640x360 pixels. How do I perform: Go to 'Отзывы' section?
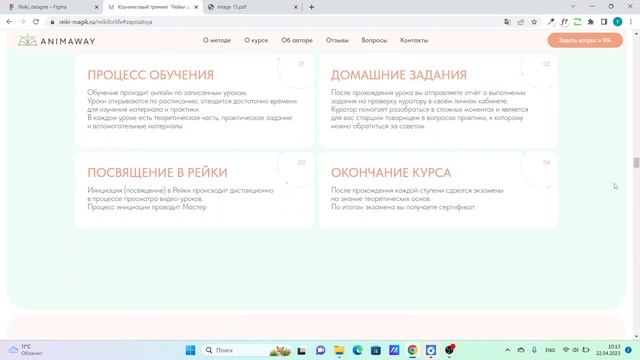point(337,40)
